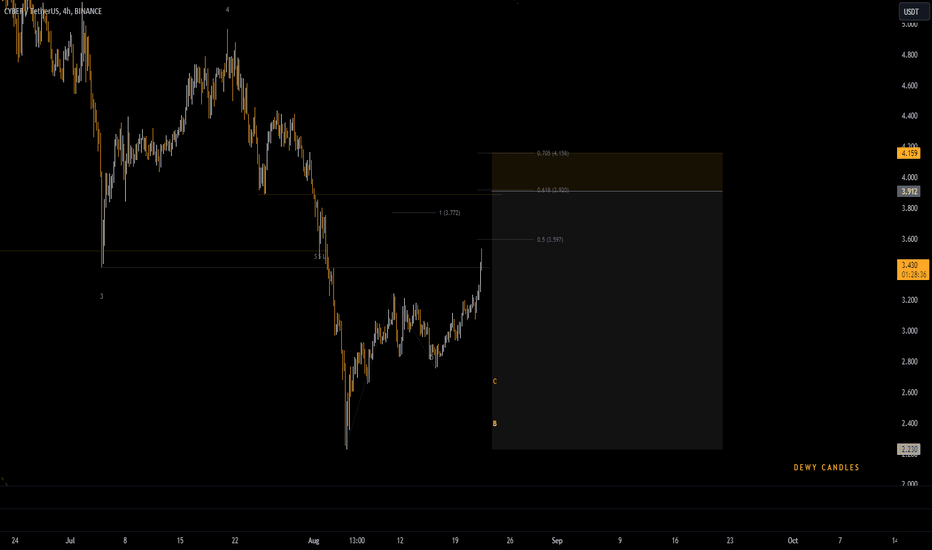Click the 3.000 price axis value

pyautogui.click(x=909, y=331)
